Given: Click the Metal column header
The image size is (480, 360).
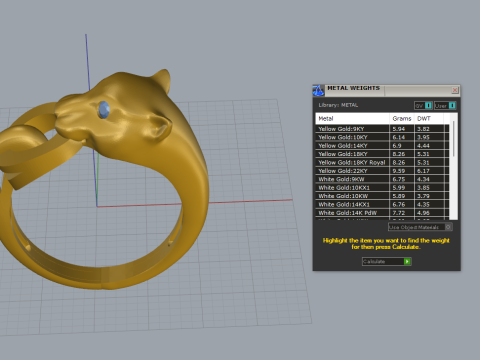Looking at the screenshot, I should tap(352, 119).
